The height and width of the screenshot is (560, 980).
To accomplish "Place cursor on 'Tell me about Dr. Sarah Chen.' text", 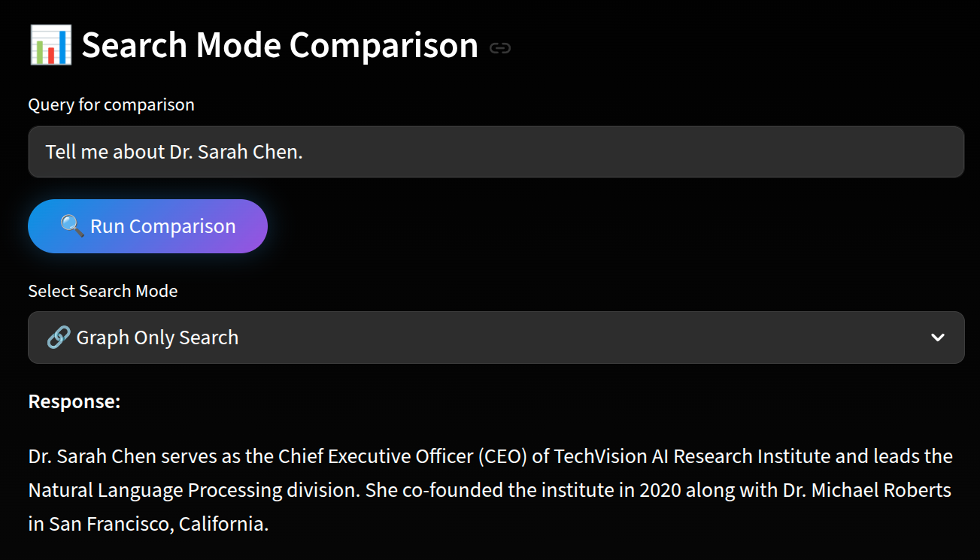I will coord(174,152).
